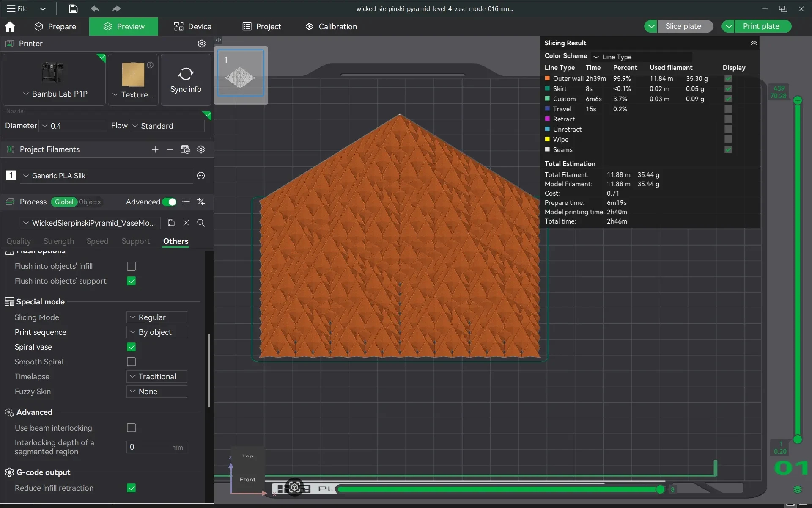The height and width of the screenshot is (508, 812).
Task: Switch to the Strength settings tab
Action: 59,241
